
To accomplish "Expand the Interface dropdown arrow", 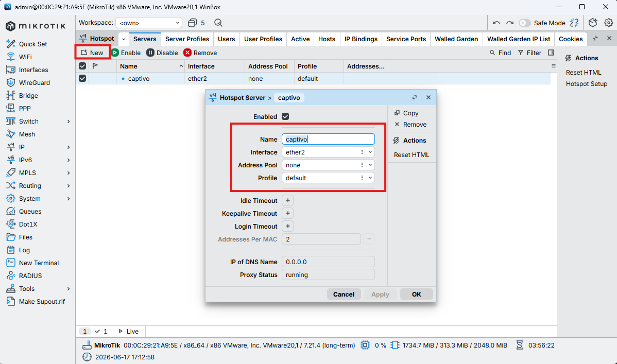I will (370, 152).
